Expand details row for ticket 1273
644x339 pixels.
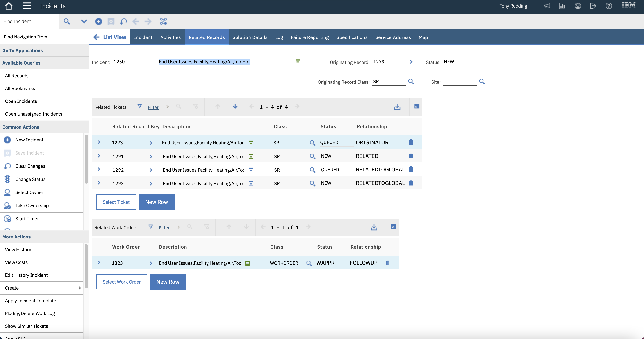[99, 142]
